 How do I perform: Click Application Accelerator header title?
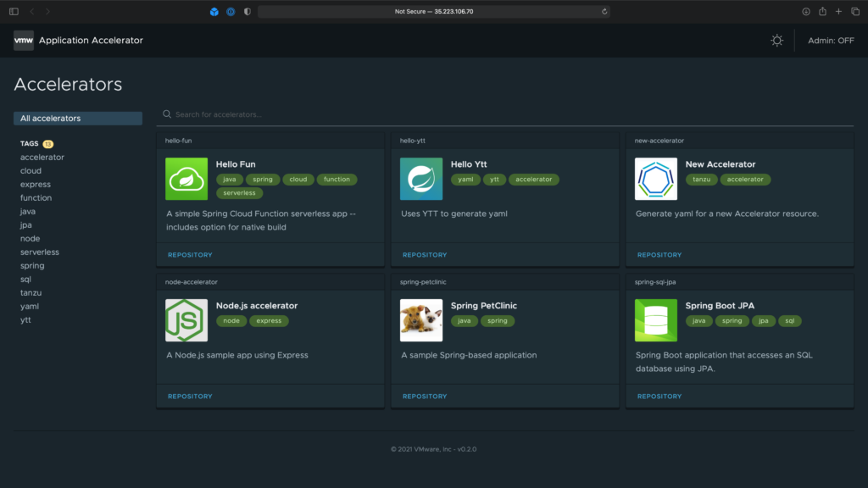tap(91, 41)
